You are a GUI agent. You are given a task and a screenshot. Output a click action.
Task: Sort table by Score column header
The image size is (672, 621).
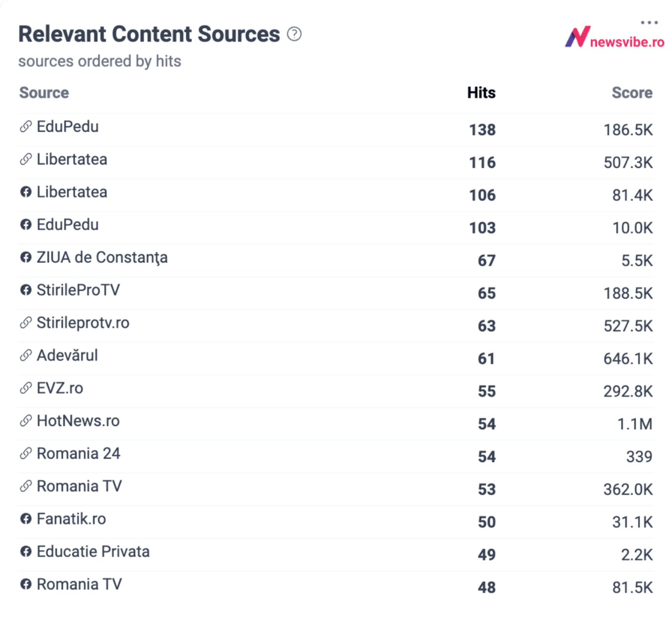click(632, 93)
